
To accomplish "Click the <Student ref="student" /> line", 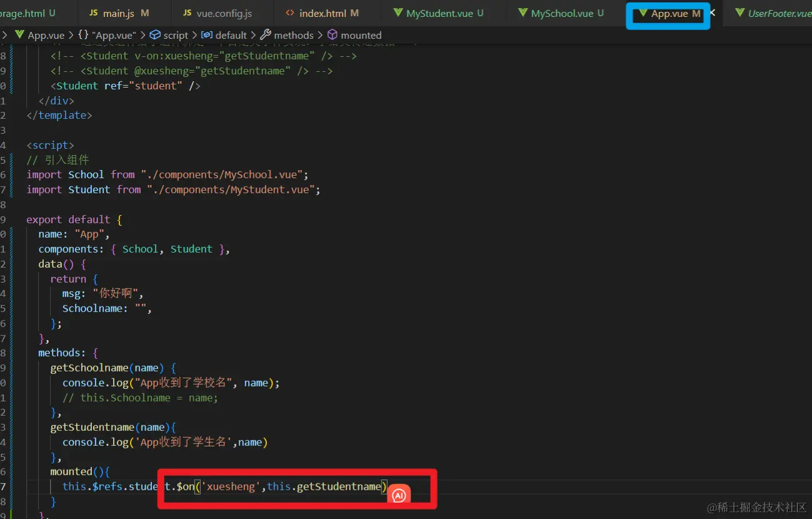I will pyautogui.click(x=126, y=86).
